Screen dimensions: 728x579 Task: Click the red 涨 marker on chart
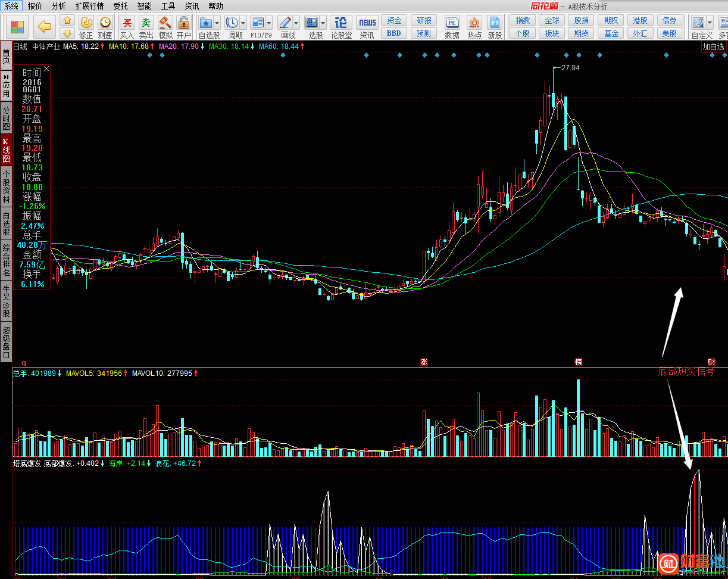[424, 362]
